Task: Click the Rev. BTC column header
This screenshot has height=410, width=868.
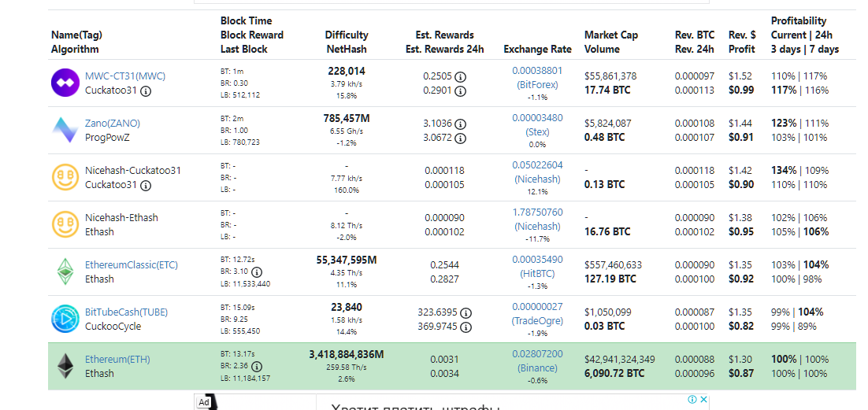Action: coord(695,42)
